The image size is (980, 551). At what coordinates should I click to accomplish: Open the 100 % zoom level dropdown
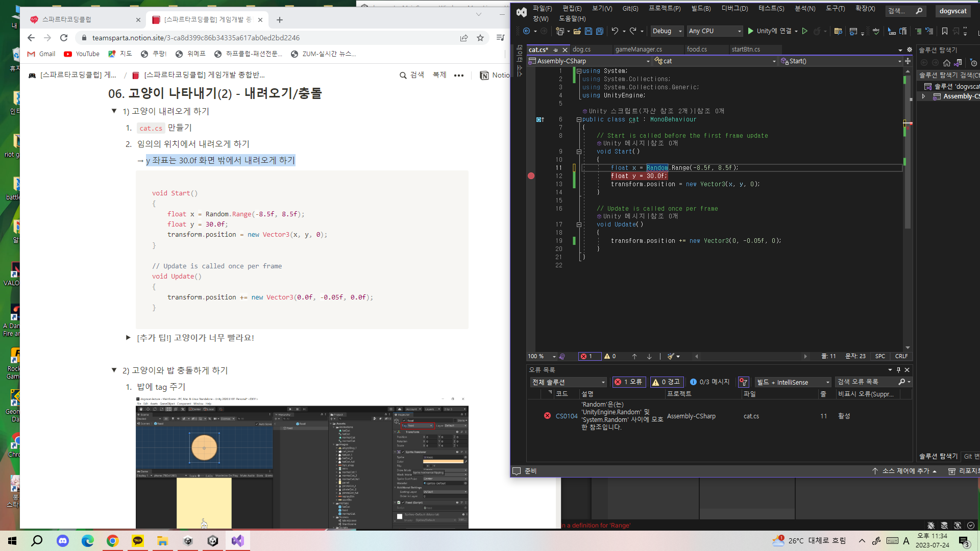[542, 356]
